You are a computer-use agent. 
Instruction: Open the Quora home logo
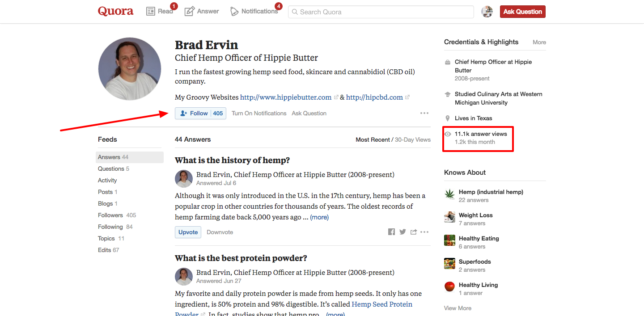click(x=116, y=11)
